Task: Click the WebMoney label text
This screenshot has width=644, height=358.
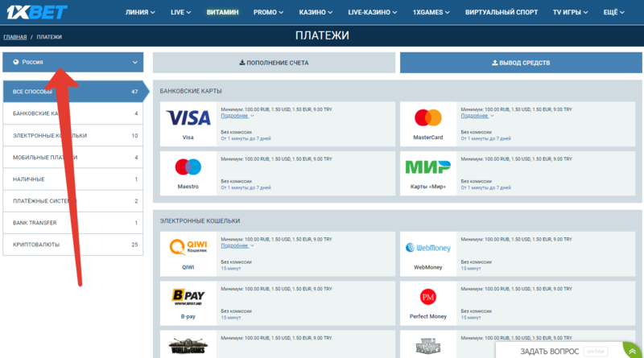Action: [428, 267]
